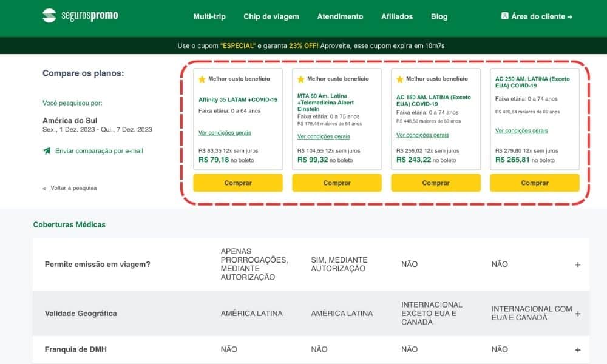This screenshot has width=607, height=364.
Task: Select the R$ 243,22 no boleto price
Action: 426,160
